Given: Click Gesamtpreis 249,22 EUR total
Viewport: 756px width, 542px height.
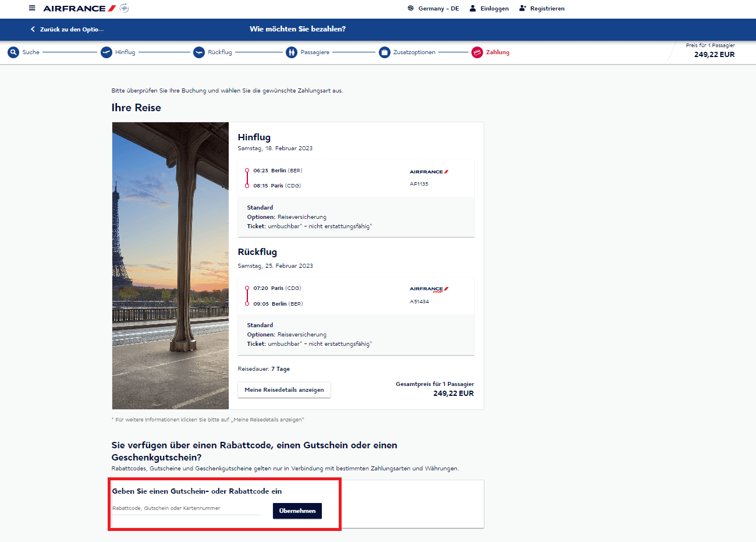Looking at the screenshot, I should click(453, 394).
